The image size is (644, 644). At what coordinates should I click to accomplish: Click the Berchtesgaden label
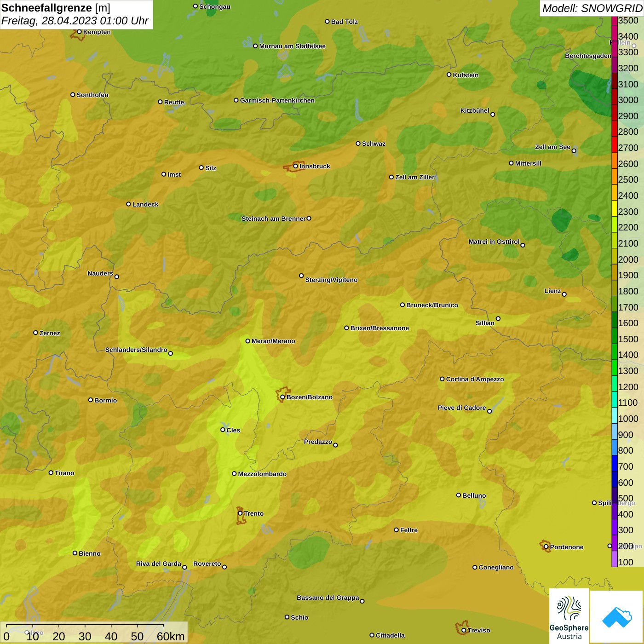(x=588, y=56)
